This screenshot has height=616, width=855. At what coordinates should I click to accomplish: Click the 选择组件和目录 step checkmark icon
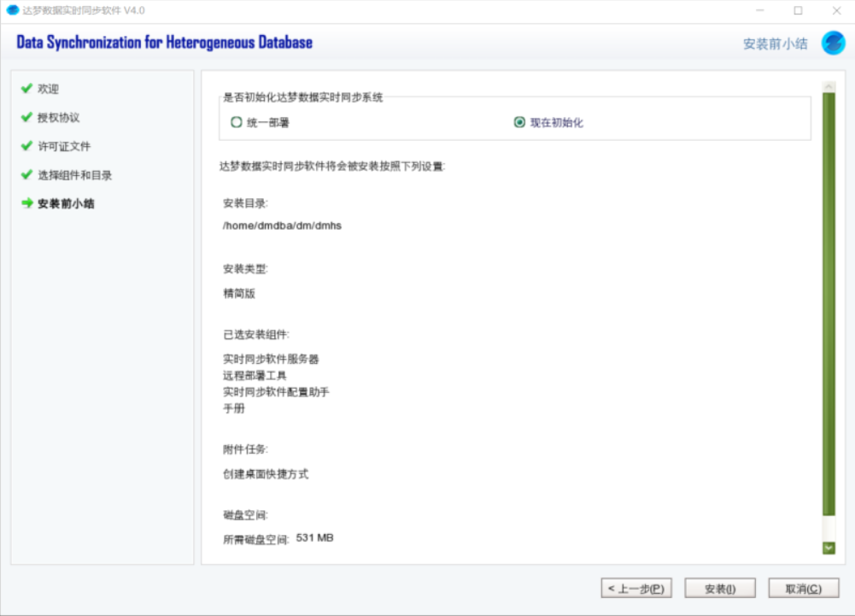point(26,174)
